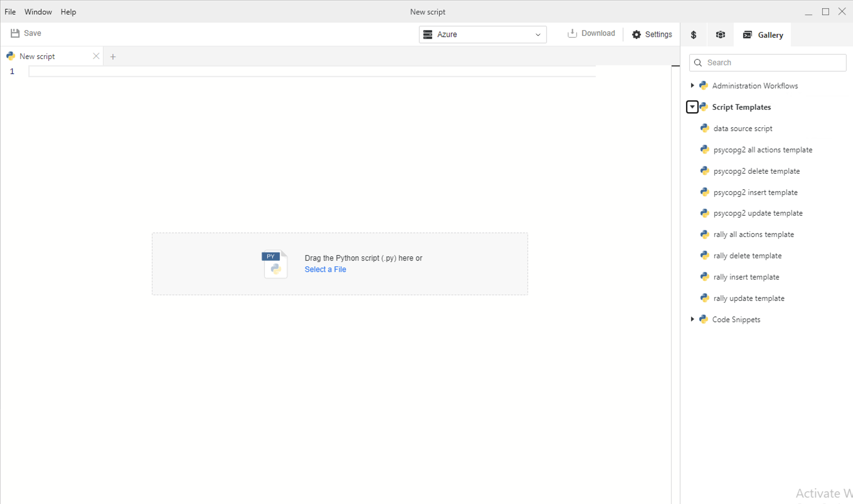Close the New script tab
This screenshot has width=853, height=504.
coord(96,56)
